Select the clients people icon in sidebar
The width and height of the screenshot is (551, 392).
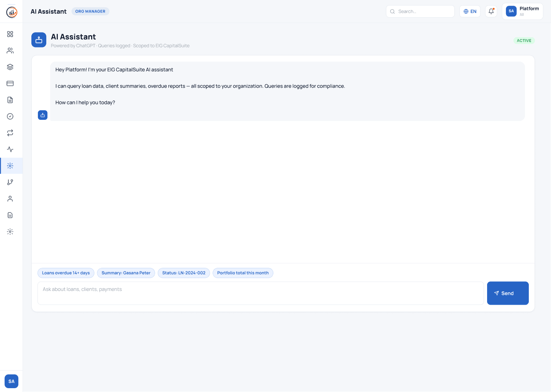pos(10,50)
